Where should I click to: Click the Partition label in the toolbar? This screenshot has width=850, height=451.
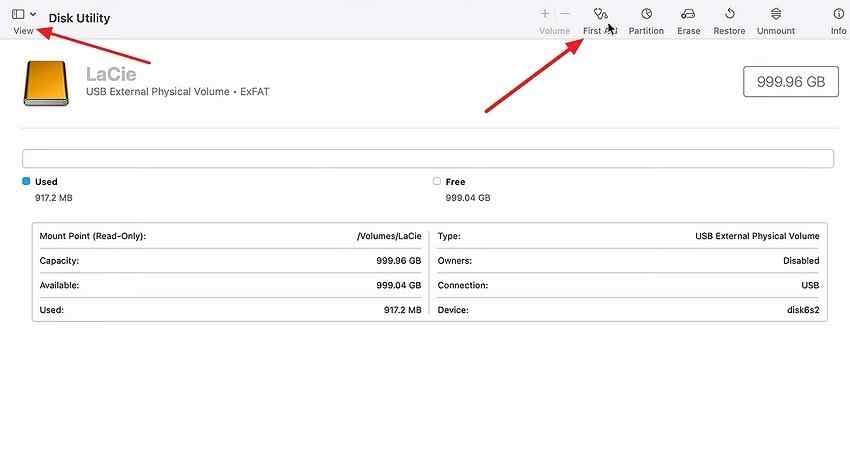[646, 31]
